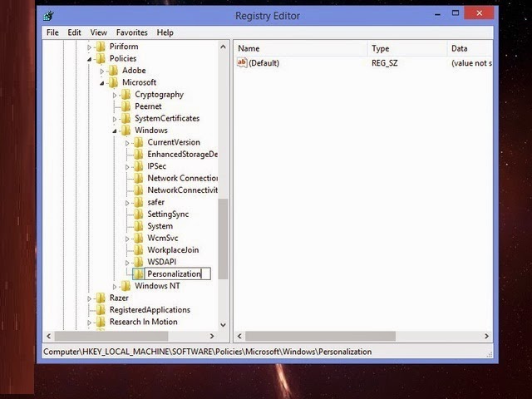Click the Microsoft folder icon

coord(113,82)
